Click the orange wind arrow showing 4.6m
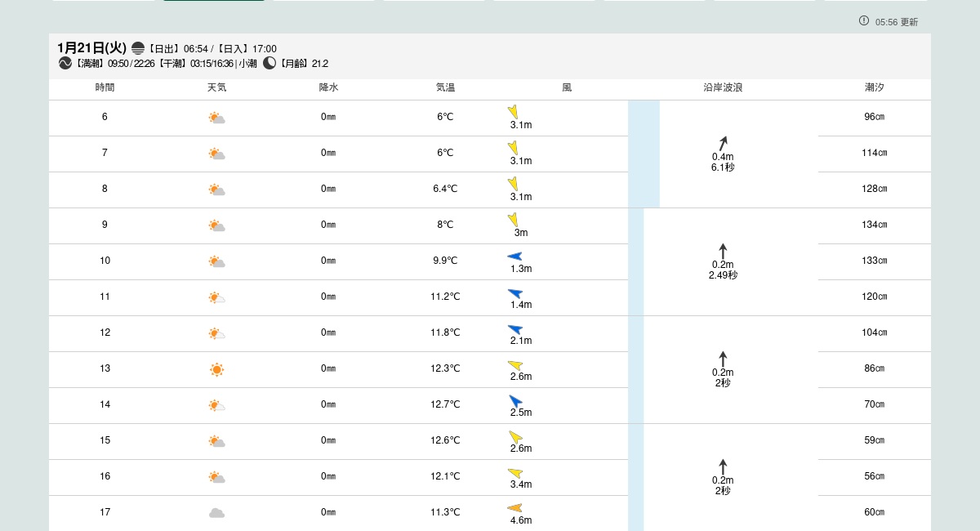 (514, 508)
